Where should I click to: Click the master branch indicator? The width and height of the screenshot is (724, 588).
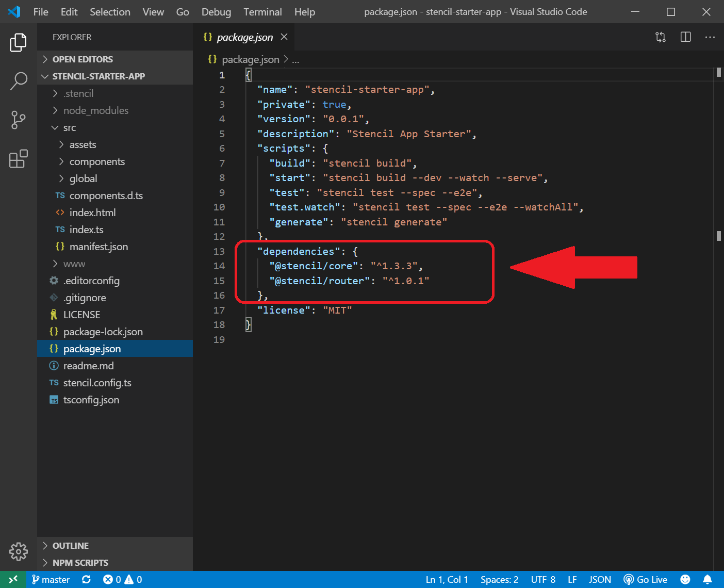click(x=51, y=580)
